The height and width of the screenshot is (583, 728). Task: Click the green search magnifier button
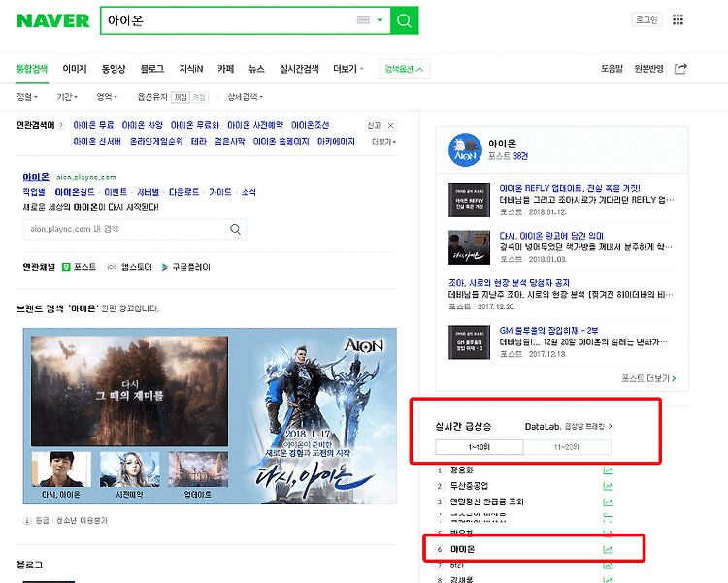405,20
